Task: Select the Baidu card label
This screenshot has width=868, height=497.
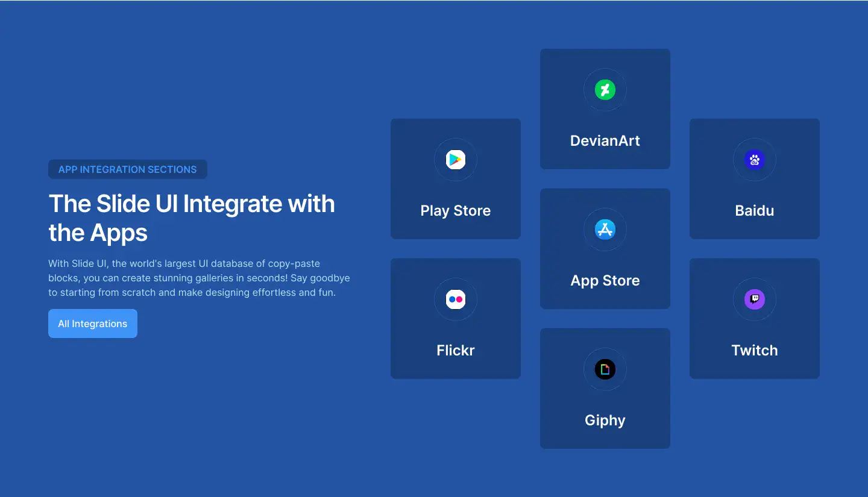Action: [x=755, y=211]
